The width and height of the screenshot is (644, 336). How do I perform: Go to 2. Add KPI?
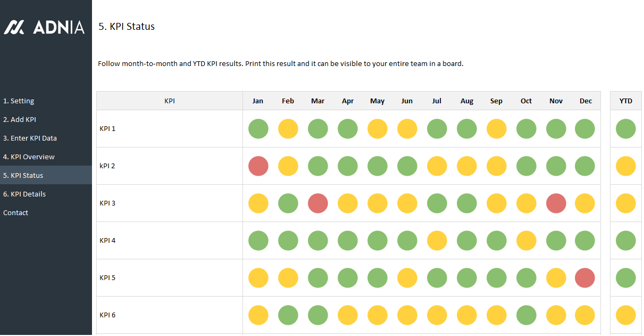[20, 120]
